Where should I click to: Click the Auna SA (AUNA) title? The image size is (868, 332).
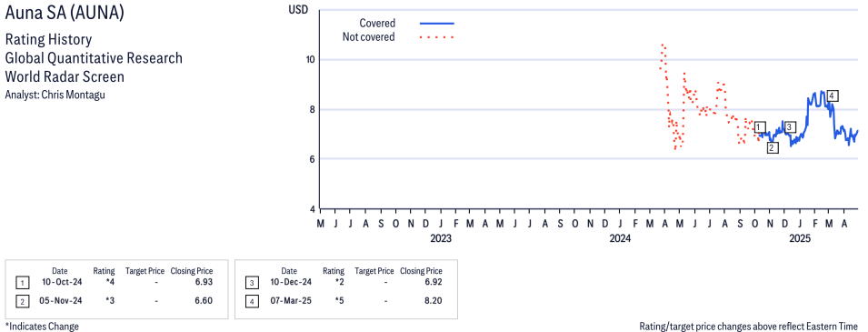pos(65,14)
